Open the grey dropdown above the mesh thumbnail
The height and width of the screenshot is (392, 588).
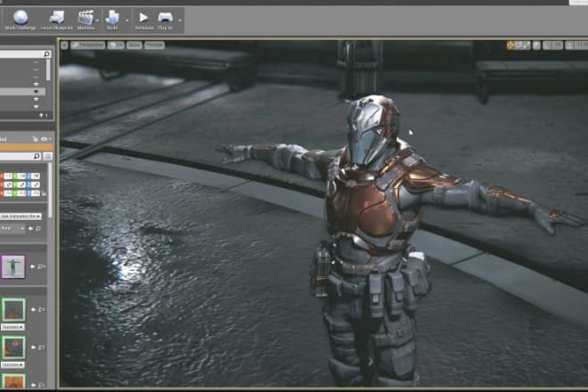[x=12, y=228]
